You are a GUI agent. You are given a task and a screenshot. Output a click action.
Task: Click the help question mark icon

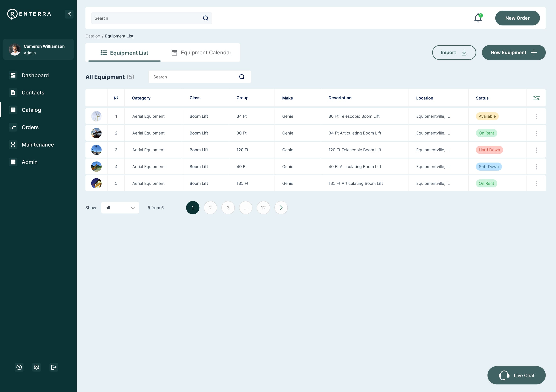[x=19, y=367]
